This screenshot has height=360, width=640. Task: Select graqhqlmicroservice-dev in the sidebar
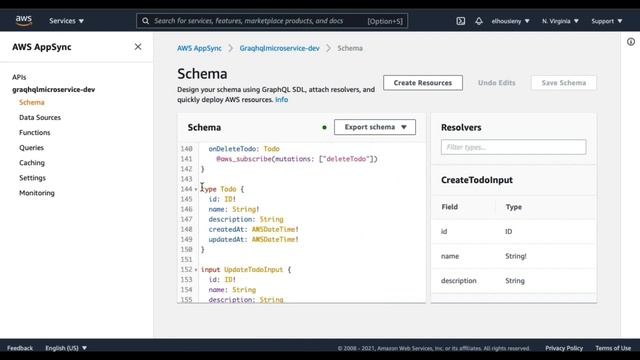click(x=53, y=89)
